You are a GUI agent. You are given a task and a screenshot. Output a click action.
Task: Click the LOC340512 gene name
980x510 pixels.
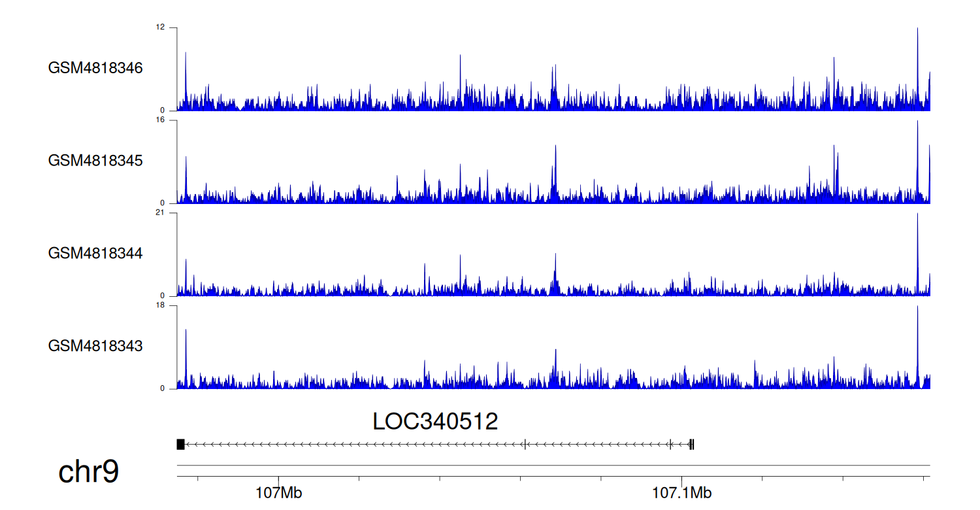[435, 422]
